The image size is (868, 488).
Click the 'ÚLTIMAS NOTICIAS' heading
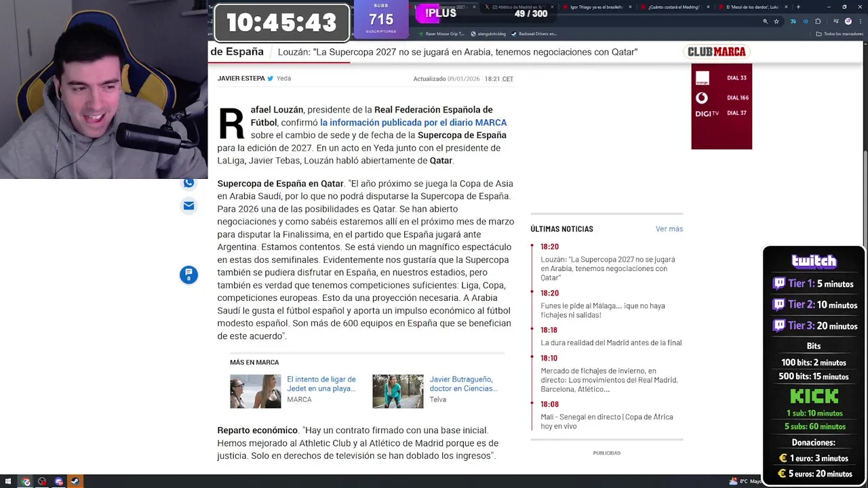coord(561,229)
